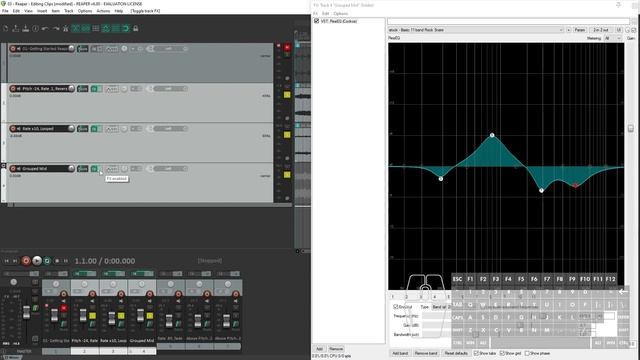Open automation mode on 01-Getting Started track
The width and height of the screenshot is (640, 360).
click(x=112, y=49)
